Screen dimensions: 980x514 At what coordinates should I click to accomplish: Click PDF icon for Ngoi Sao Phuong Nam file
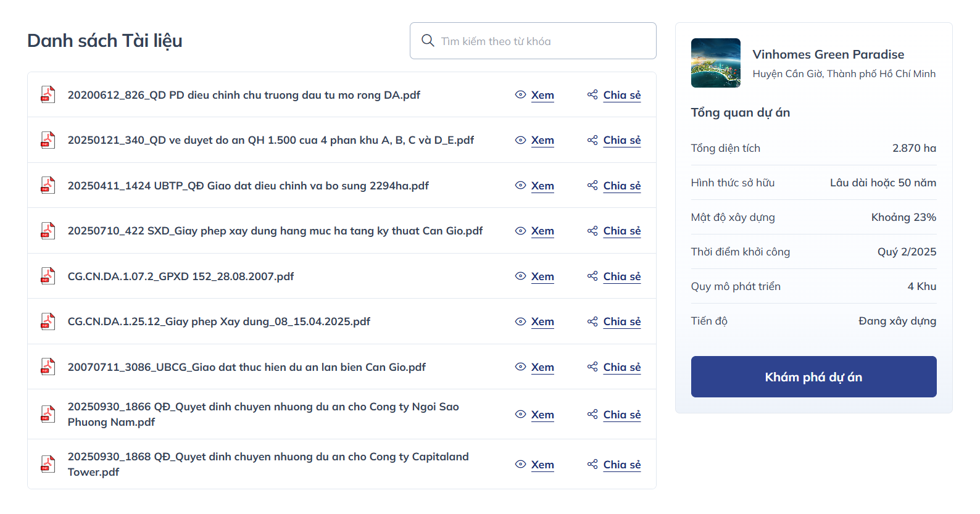pos(48,414)
